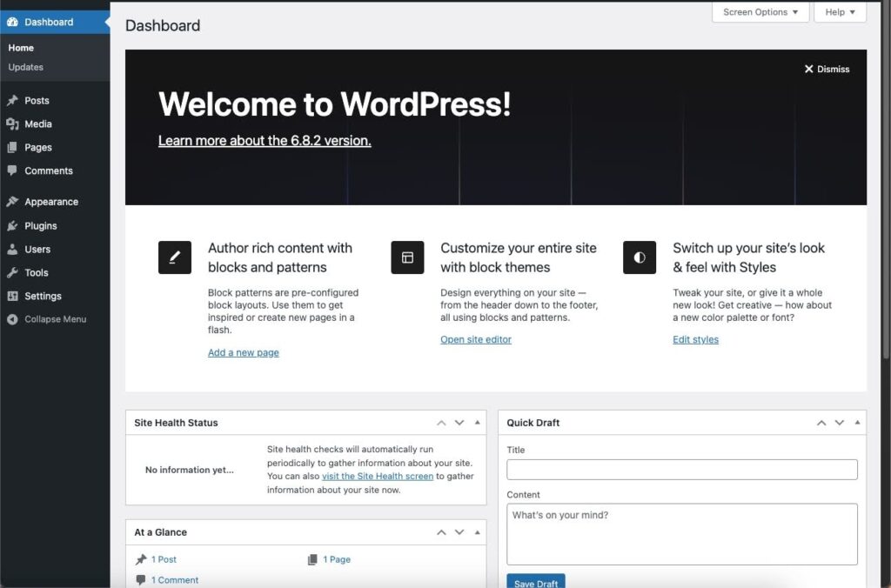Click the Tools wrench icon
The width and height of the screenshot is (891, 588).
(11, 272)
